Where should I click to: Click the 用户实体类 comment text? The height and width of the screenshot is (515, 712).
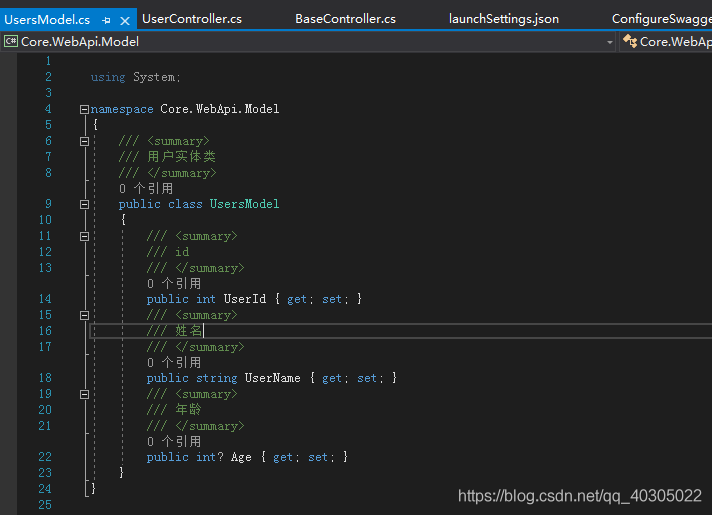click(181, 157)
